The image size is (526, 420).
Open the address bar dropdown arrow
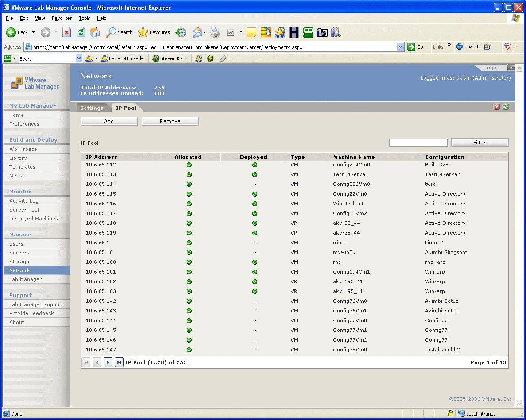400,47
